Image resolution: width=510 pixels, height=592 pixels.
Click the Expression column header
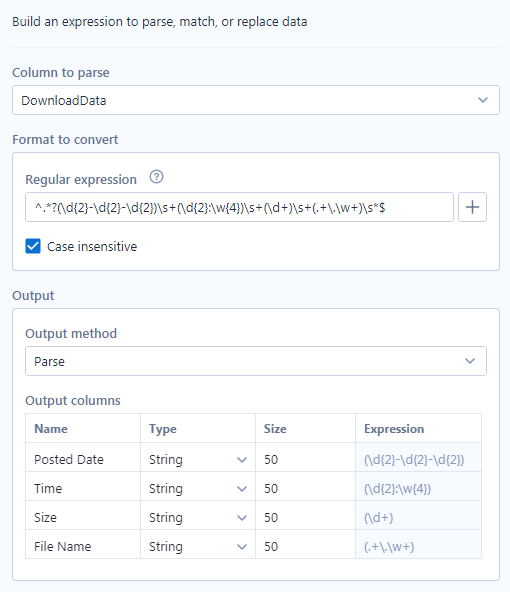[394, 429]
